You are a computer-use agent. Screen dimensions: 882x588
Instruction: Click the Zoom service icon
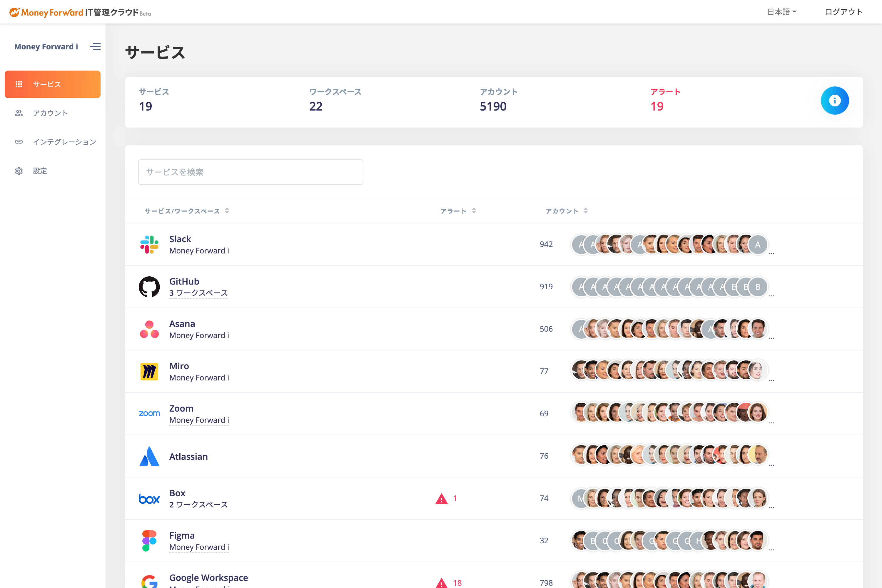click(149, 413)
